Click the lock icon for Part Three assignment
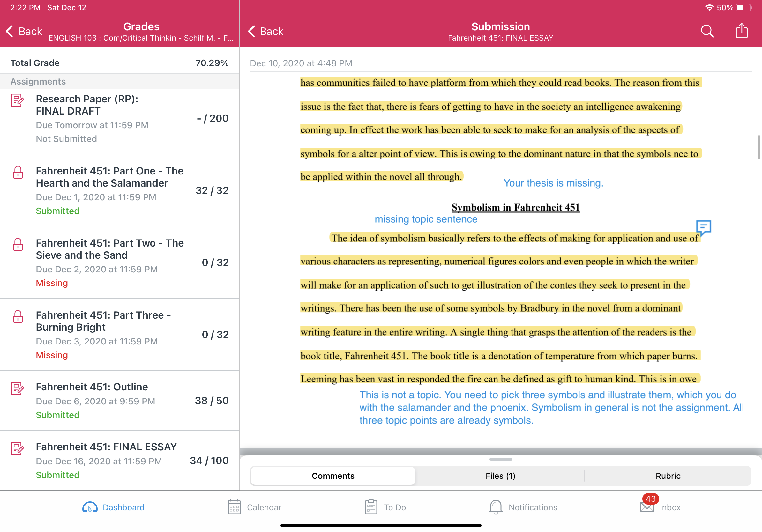762x532 pixels. coord(18,316)
